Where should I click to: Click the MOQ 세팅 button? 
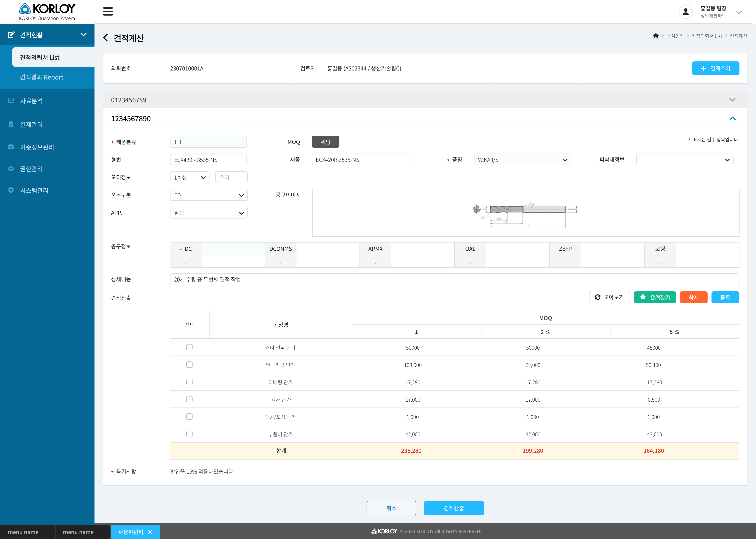pos(326,142)
